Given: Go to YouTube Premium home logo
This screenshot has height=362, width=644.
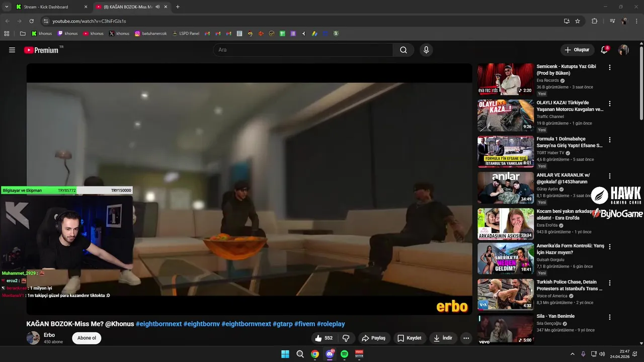Looking at the screenshot, I should click(42, 50).
